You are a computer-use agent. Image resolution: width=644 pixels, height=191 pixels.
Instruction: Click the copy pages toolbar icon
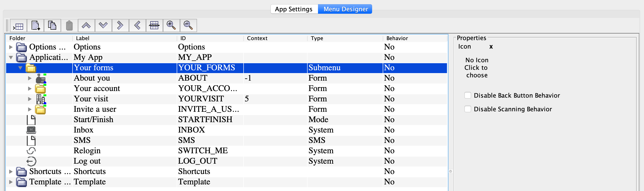(x=52, y=26)
